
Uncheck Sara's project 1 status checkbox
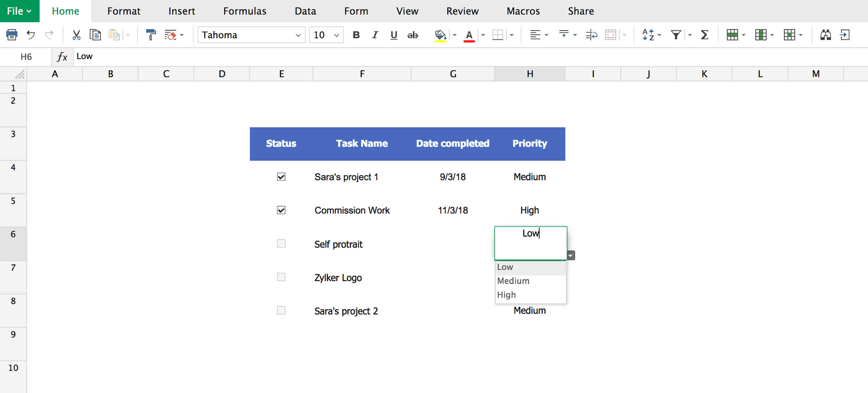pyautogui.click(x=281, y=177)
